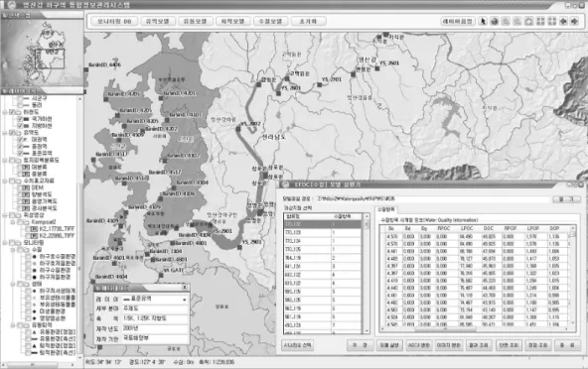Image resolution: width=588 pixels, height=369 pixels.
Task: Activate the zoom-out magnifier tool
Action: point(517,22)
